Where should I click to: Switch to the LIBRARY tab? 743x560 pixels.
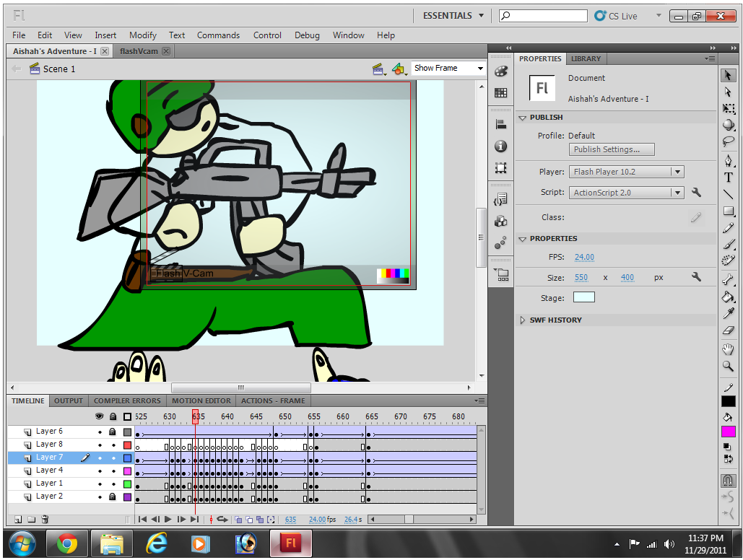586,58
